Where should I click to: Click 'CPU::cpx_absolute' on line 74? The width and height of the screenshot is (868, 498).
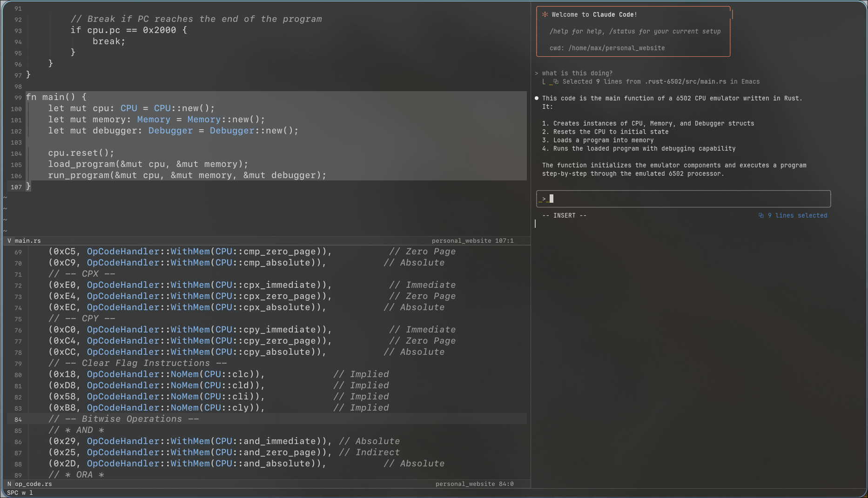tap(263, 307)
